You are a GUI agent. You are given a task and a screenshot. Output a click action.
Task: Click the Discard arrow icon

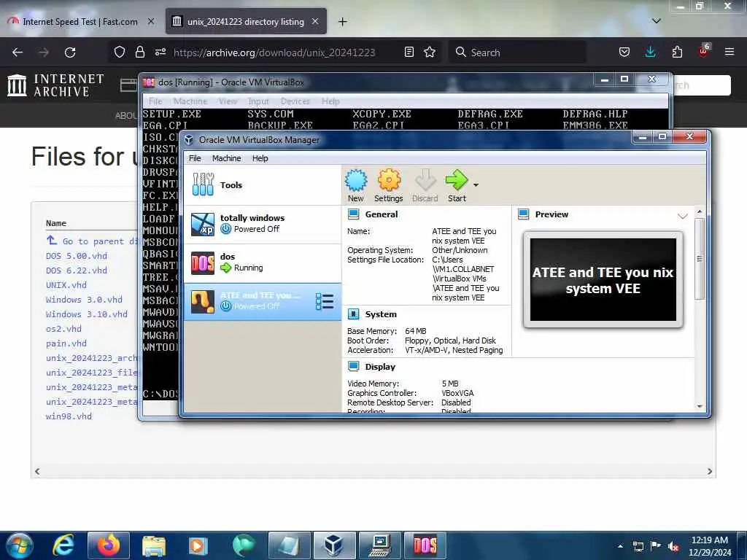pyautogui.click(x=425, y=185)
